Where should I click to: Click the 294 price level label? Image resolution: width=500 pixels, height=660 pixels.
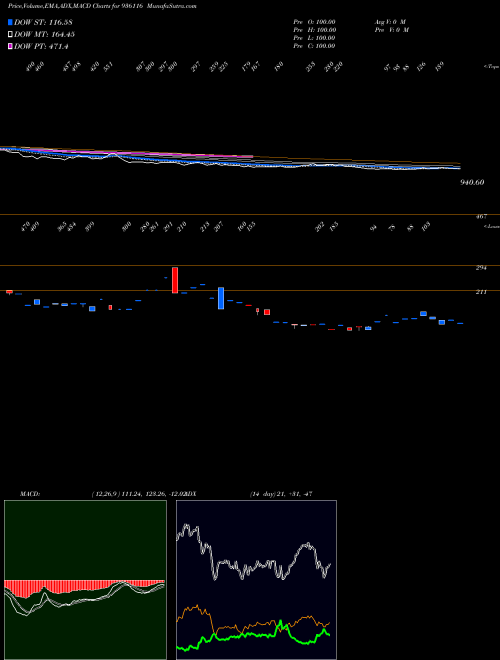tap(481, 268)
